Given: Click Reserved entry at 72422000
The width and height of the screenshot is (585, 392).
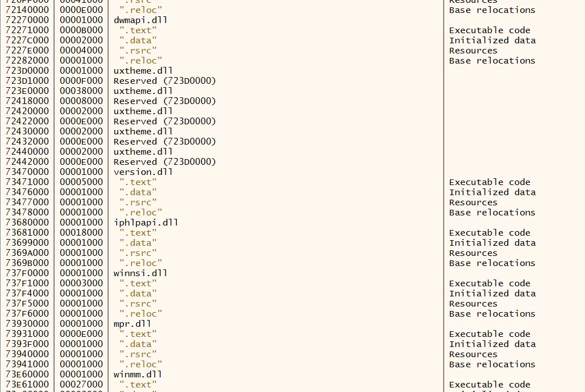Looking at the screenshot, I should [x=164, y=121].
